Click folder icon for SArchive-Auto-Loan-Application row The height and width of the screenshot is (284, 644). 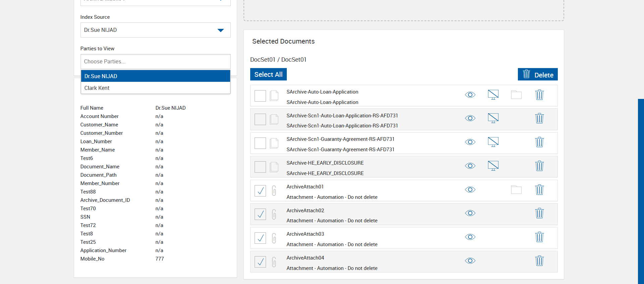(x=516, y=95)
